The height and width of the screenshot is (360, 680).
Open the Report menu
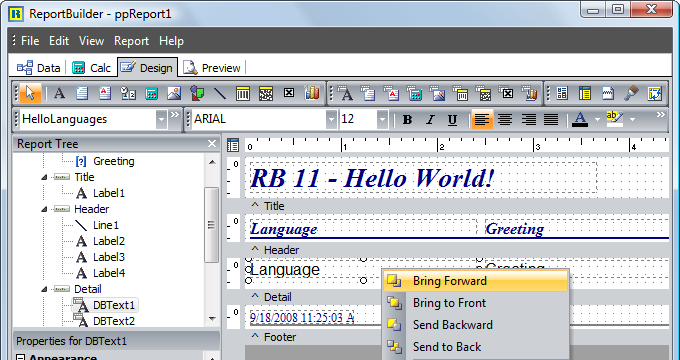point(131,41)
